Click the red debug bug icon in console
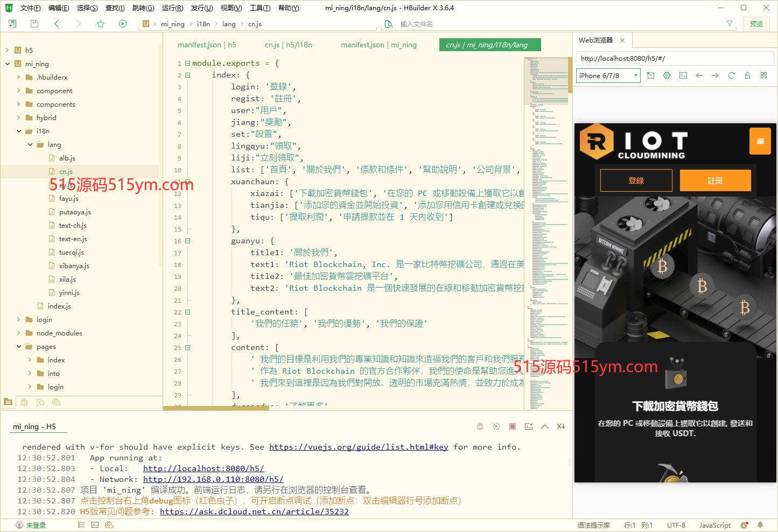 (480, 426)
